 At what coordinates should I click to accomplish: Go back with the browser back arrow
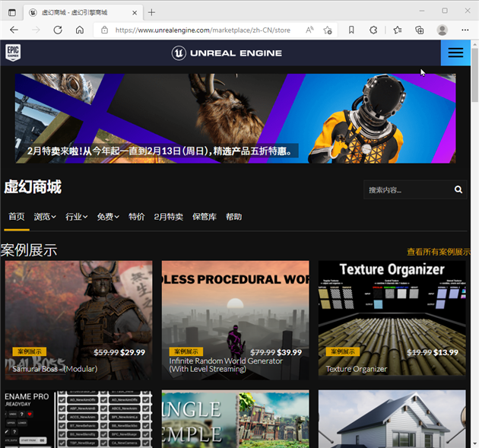(x=14, y=30)
